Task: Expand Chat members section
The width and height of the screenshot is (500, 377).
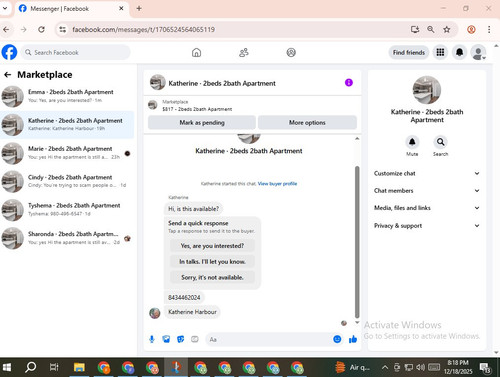Action: [427, 191]
